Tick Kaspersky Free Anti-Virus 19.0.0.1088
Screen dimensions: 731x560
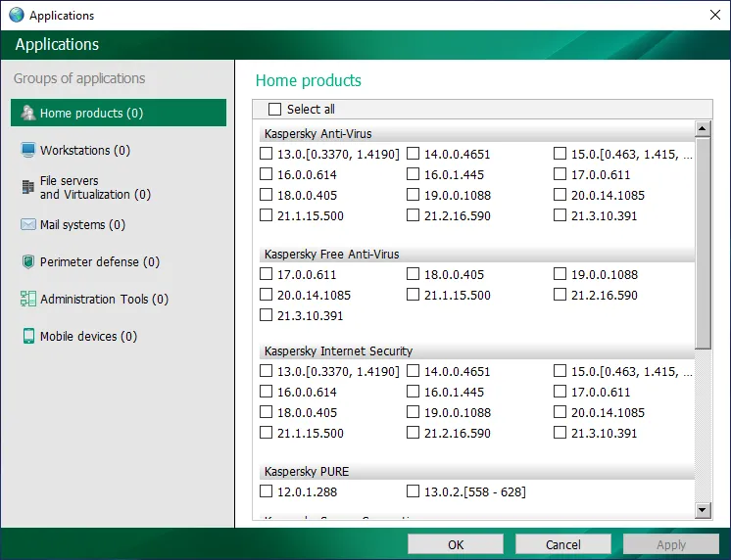(560, 274)
